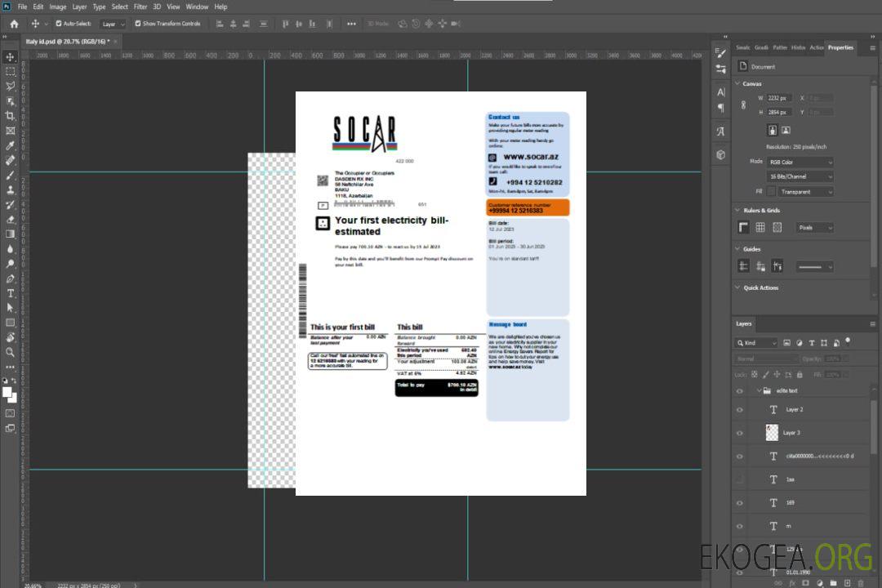Select the Lasso tool
The height and width of the screenshot is (588, 882).
pyautogui.click(x=11, y=86)
